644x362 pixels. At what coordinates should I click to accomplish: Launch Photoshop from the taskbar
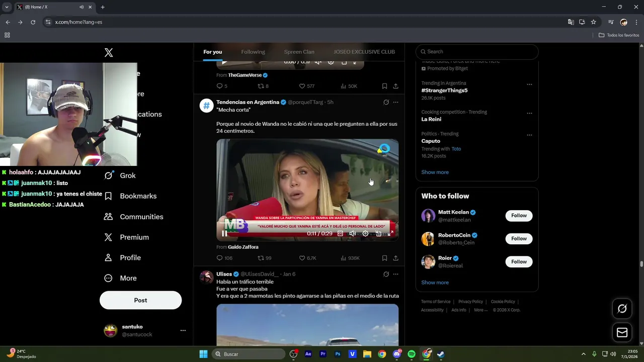(x=338, y=354)
